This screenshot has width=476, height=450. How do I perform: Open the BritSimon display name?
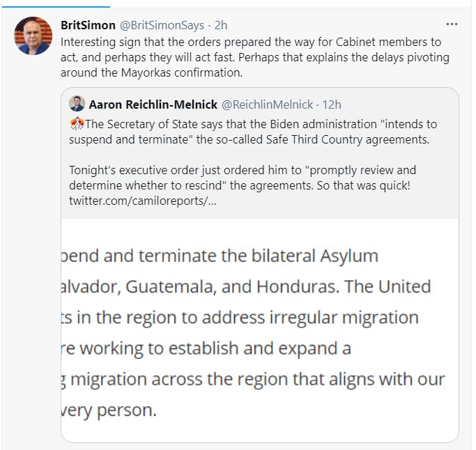(x=88, y=25)
